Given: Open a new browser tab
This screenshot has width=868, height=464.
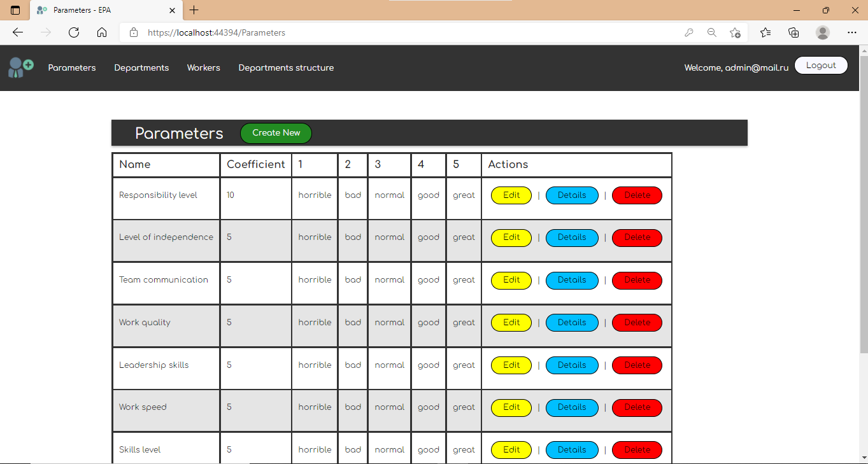Looking at the screenshot, I should pos(194,10).
